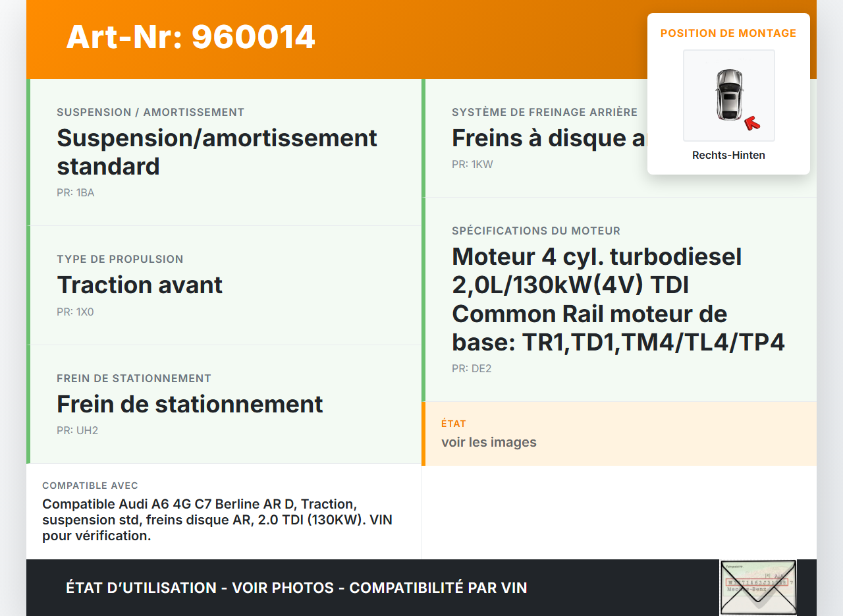Select the 'Compatible Audi A6 4G C7' description

tap(217, 520)
